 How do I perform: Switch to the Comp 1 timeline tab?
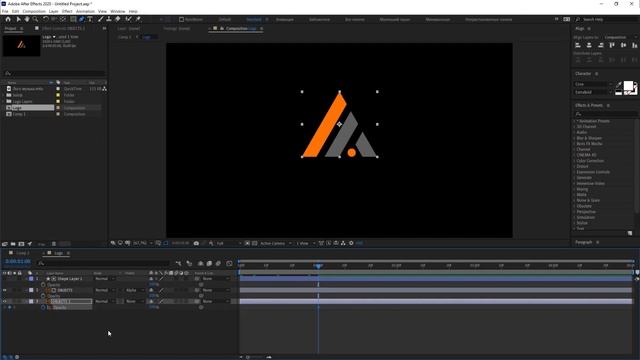pos(22,253)
